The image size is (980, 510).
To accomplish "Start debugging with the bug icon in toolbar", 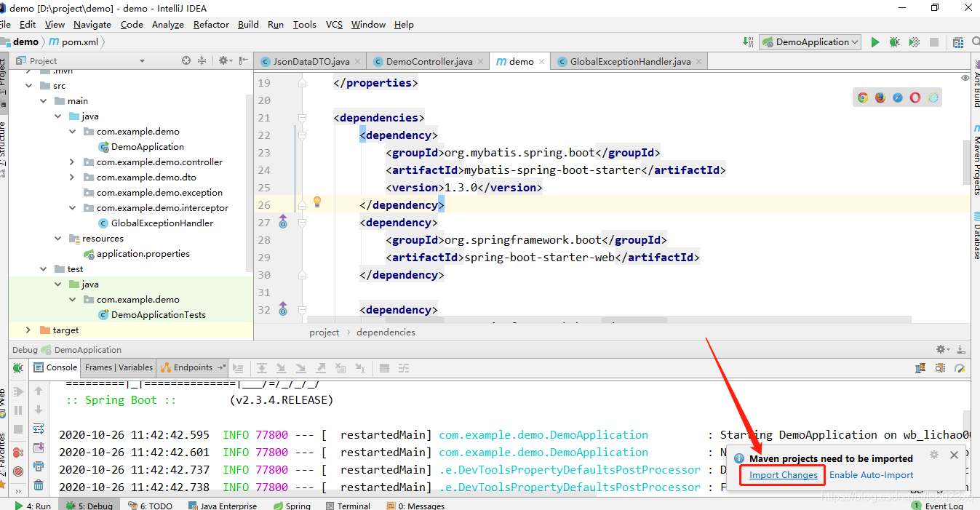I will [x=895, y=42].
